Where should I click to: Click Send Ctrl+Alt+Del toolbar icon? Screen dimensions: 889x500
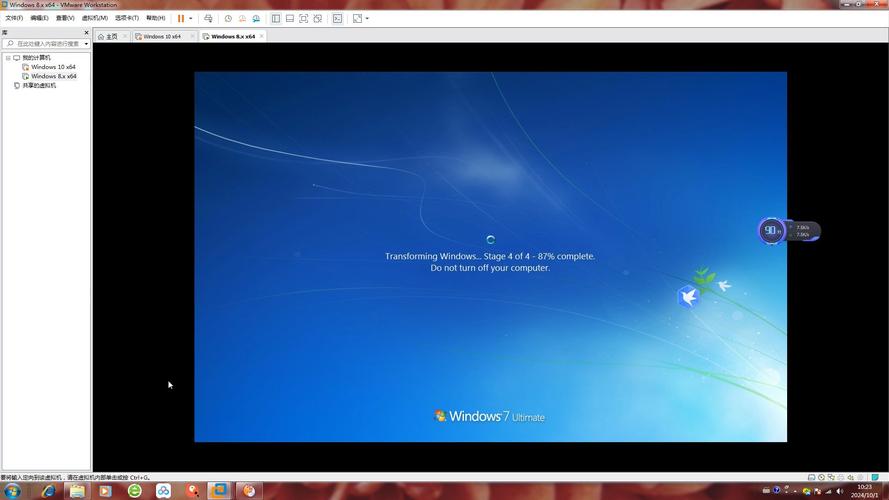208,18
